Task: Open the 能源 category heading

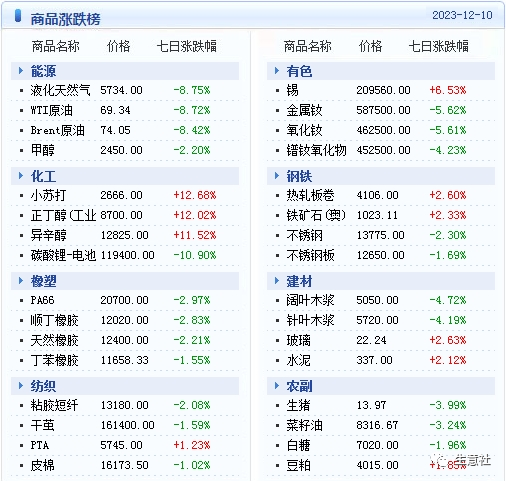Action: [43, 71]
